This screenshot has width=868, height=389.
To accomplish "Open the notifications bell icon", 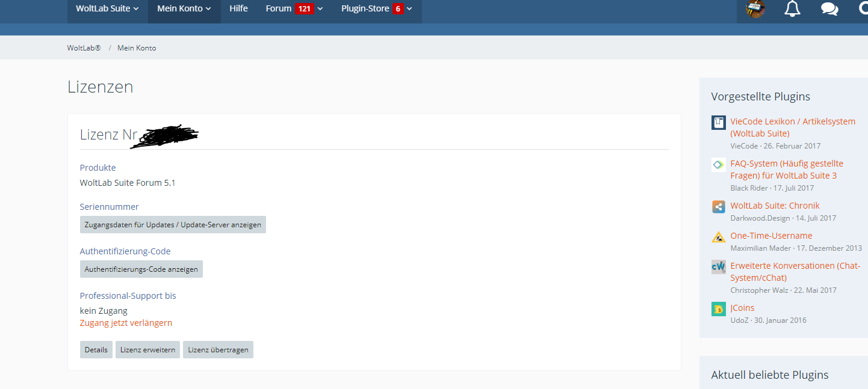I will coord(792,9).
